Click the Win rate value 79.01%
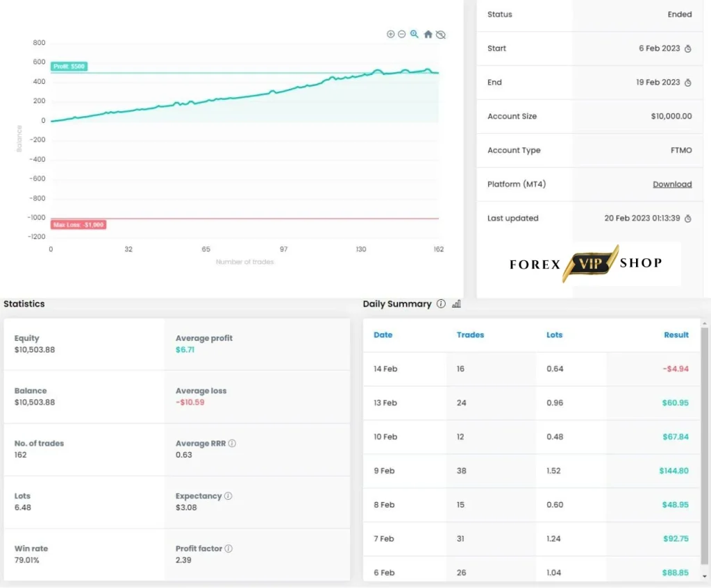The height and width of the screenshot is (588, 711). pos(27,560)
